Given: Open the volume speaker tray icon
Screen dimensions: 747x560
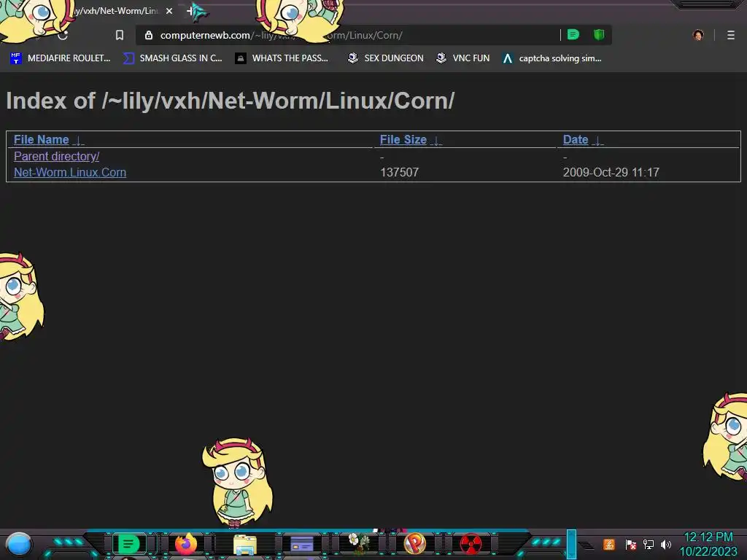Looking at the screenshot, I should pyautogui.click(x=665, y=544).
